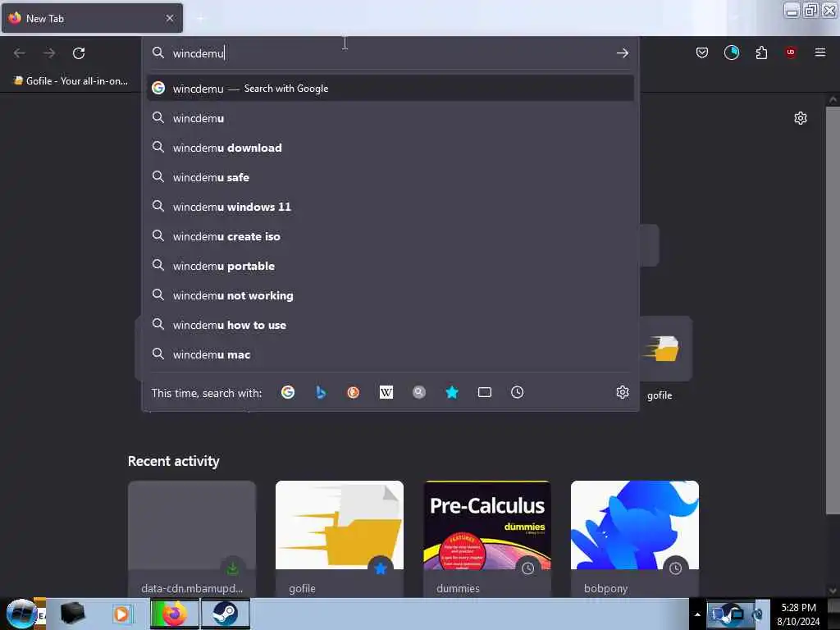Select the New Tab tab
Viewport: 840px width, 630px height.
point(92,18)
